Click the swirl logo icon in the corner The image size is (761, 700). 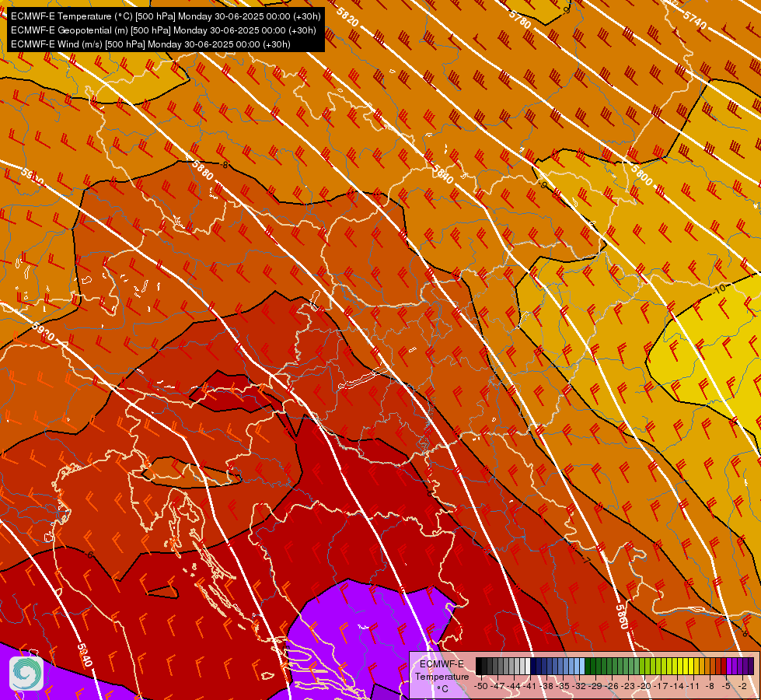coord(26,674)
